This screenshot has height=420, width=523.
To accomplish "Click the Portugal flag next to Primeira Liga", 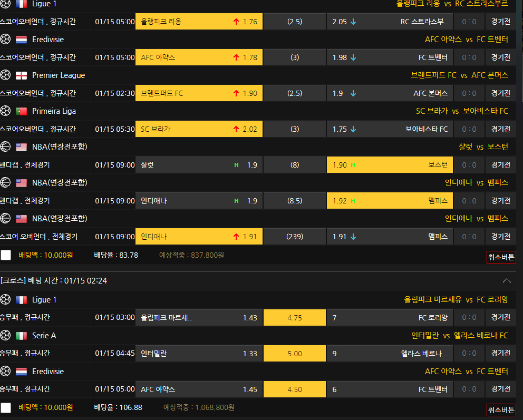I will pyautogui.click(x=21, y=111).
